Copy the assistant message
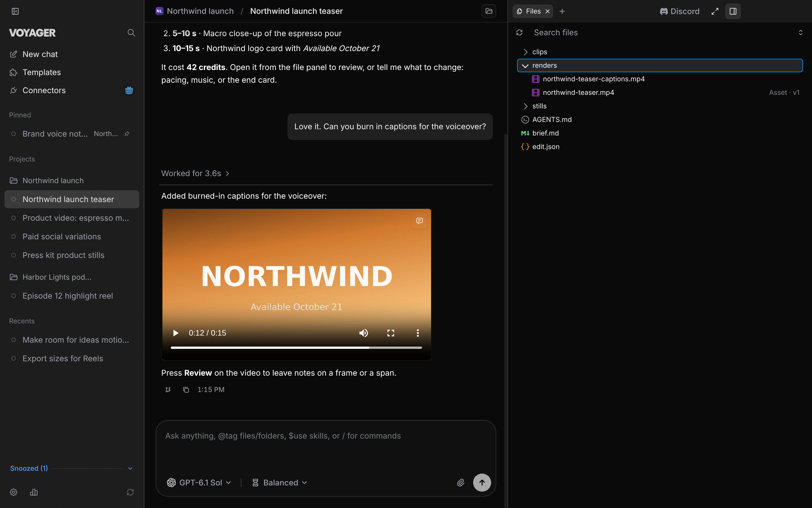Screen dimensions: 812x508 click(186, 390)
